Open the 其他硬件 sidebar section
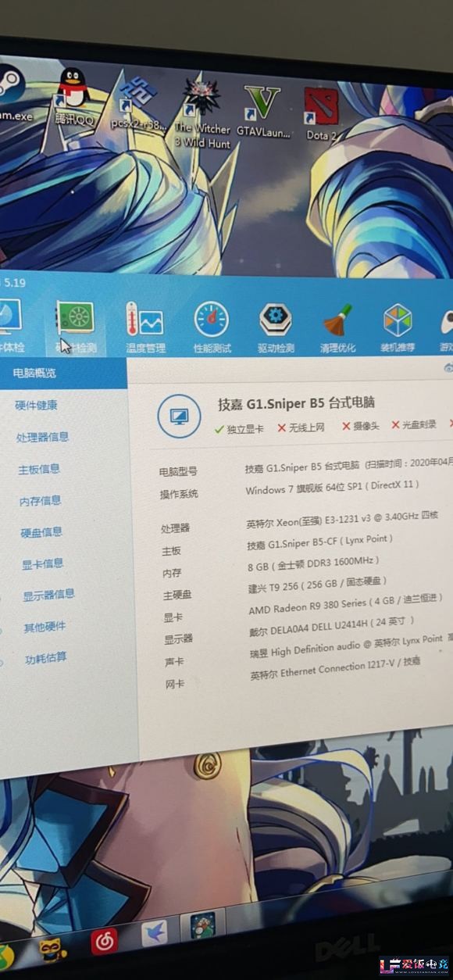The width and height of the screenshot is (453, 980). [45, 627]
